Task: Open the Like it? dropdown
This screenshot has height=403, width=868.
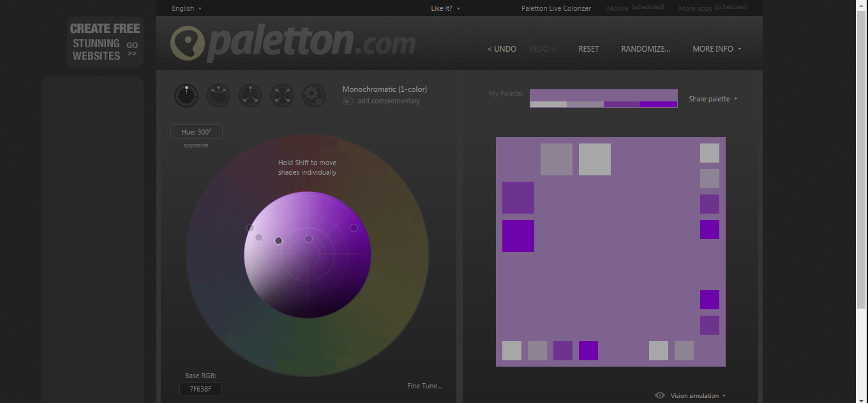Action: 445,8
